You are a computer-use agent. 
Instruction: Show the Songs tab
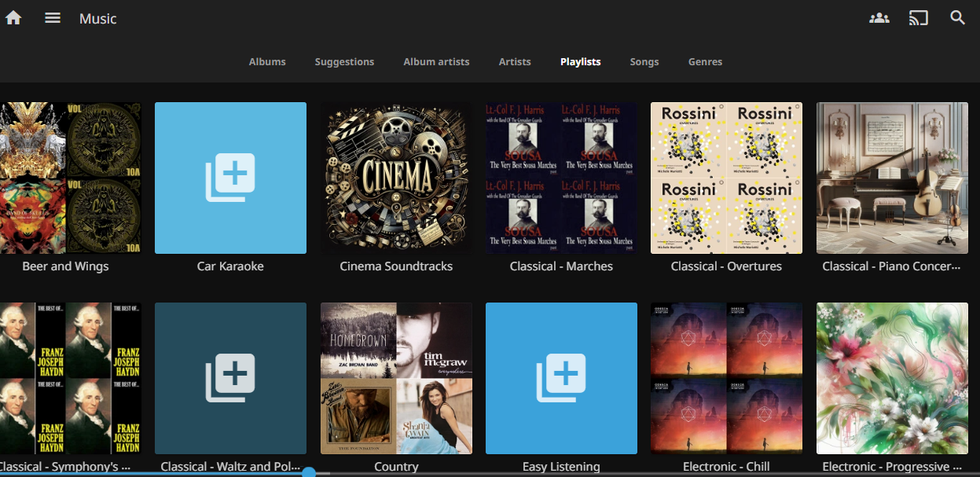[644, 62]
